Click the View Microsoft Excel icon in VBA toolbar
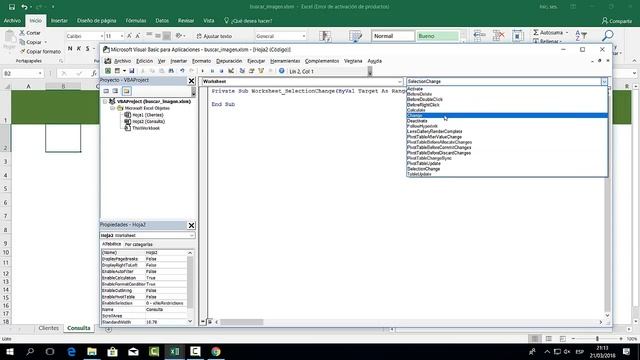640x360 pixels. pos(108,71)
